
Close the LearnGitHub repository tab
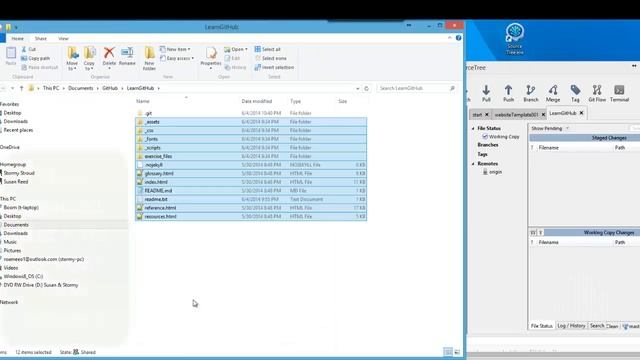pos(582,113)
